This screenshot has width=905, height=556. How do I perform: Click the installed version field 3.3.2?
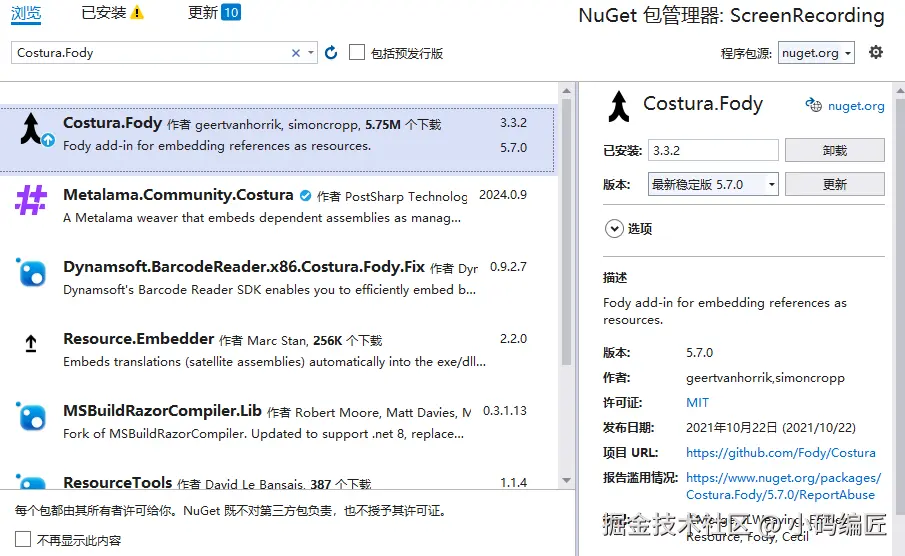[x=713, y=150]
